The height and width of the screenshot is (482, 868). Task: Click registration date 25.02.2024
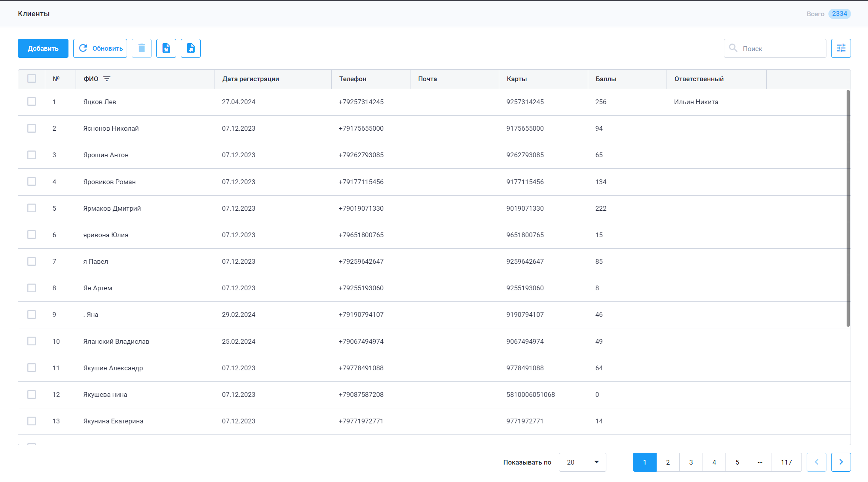[x=239, y=341]
